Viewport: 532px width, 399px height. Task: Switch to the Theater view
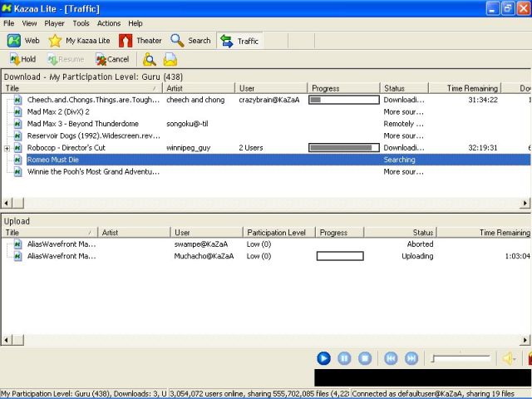(x=140, y=41)
